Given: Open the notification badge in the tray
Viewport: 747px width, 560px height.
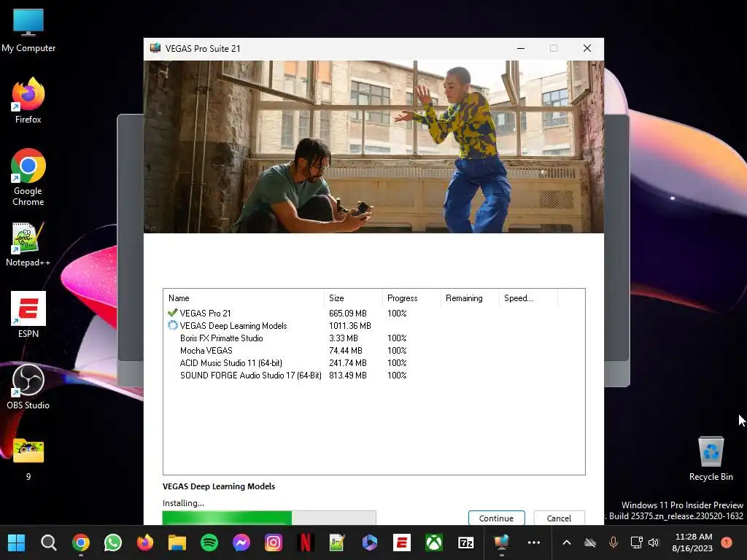Looking at the screenshot, I should [727, 542].
